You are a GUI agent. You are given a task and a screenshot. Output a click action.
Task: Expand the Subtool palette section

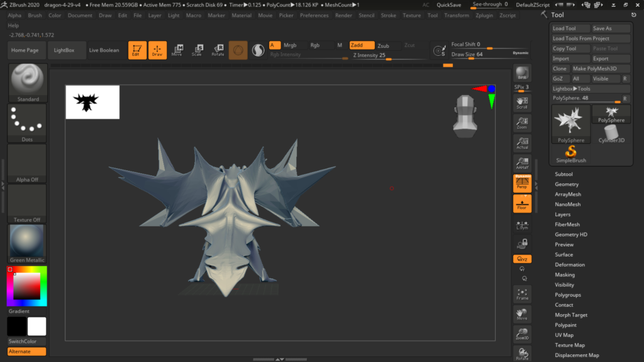(563, 174)
